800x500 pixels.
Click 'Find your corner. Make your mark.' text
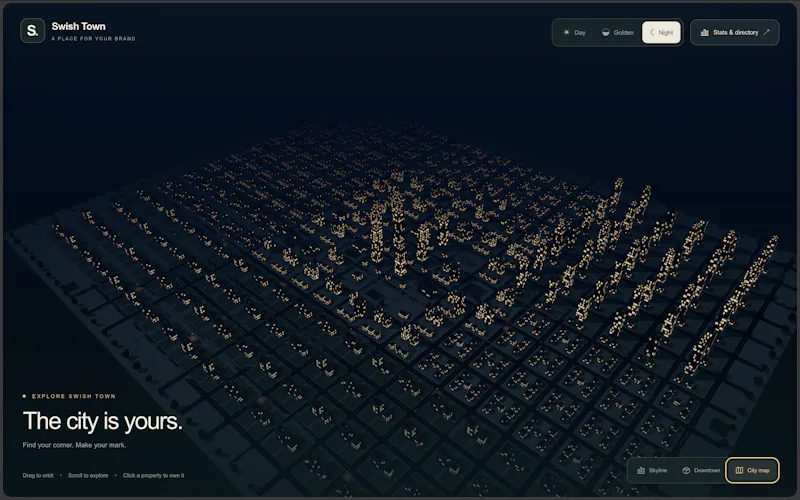pos(74,445)
